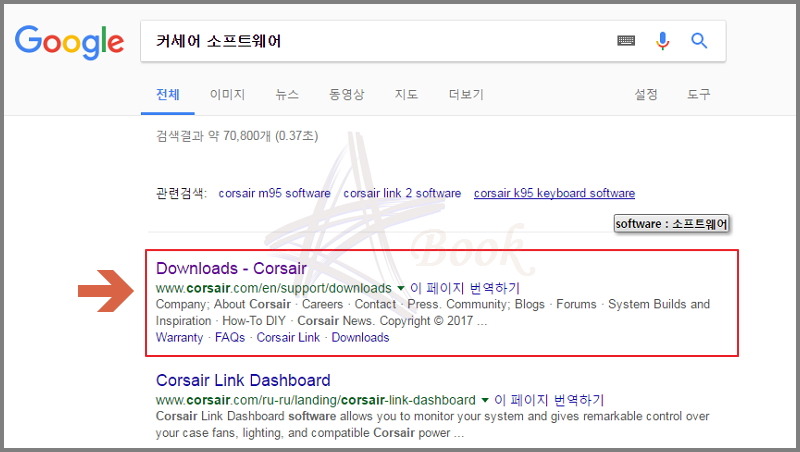Screen dimensions: 800x452
Task: Open the Downloads - Corsair result
Action: [231, 268]
